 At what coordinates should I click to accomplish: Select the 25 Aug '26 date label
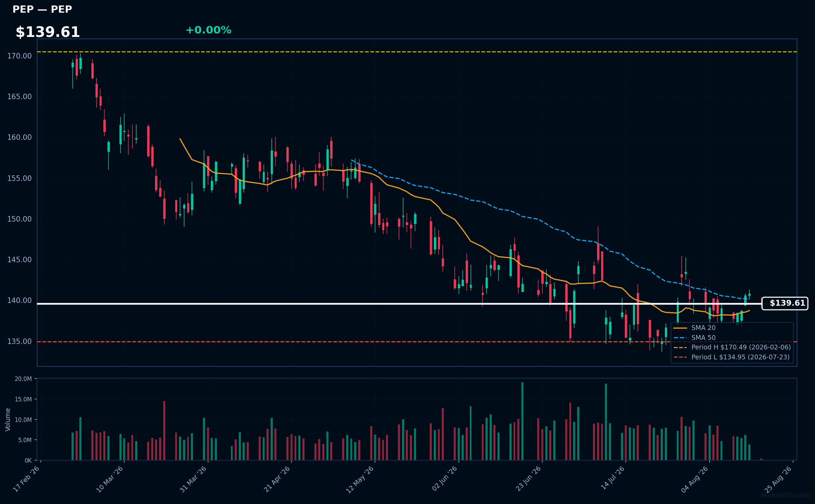coord(778,479)
